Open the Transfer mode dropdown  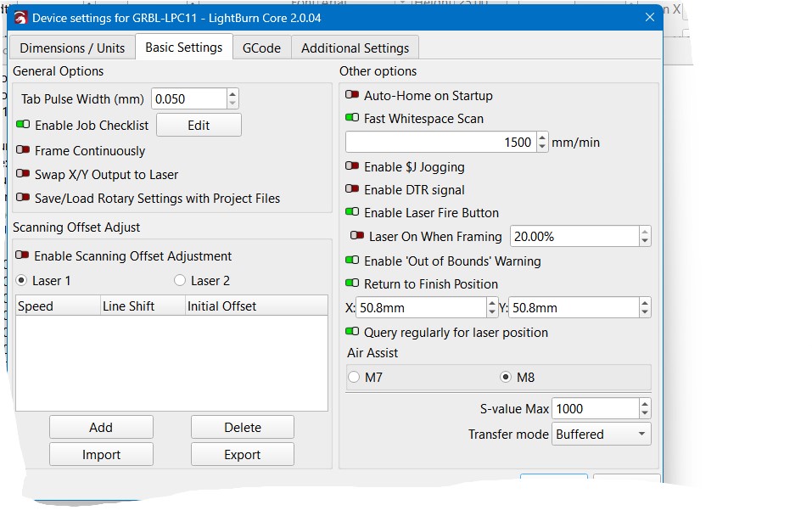(602, 434)
